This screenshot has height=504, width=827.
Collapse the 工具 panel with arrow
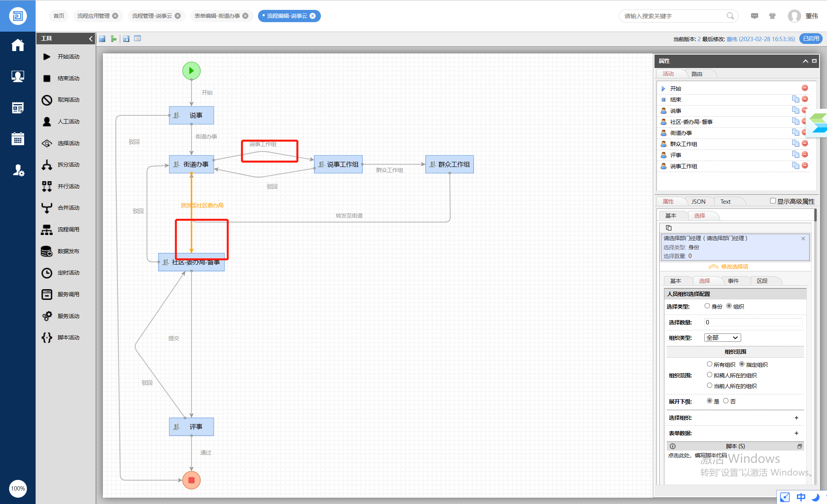click(x=91, y=38)
